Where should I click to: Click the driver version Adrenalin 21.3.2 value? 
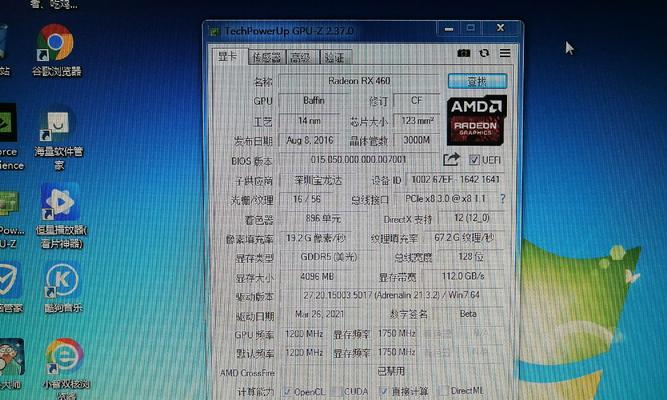point(392,295)
